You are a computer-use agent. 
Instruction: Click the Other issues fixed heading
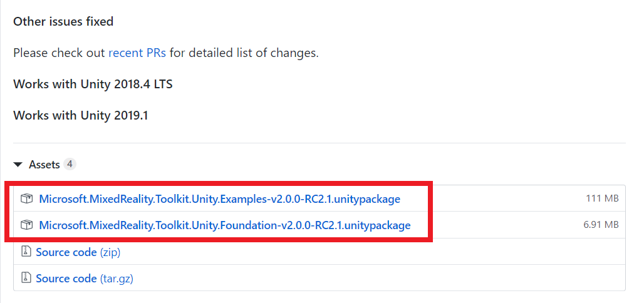pyautogui.click(x=63, y=21)
